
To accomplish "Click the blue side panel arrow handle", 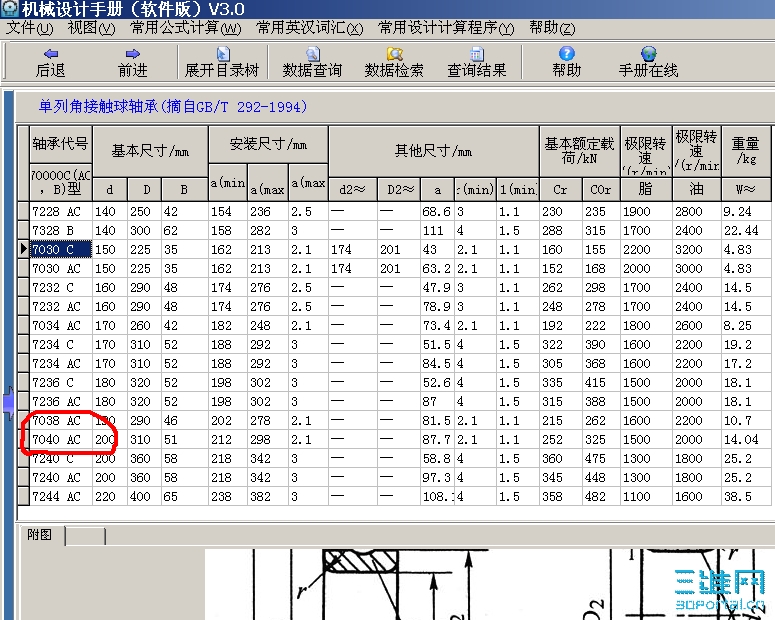I will point(8,403).
